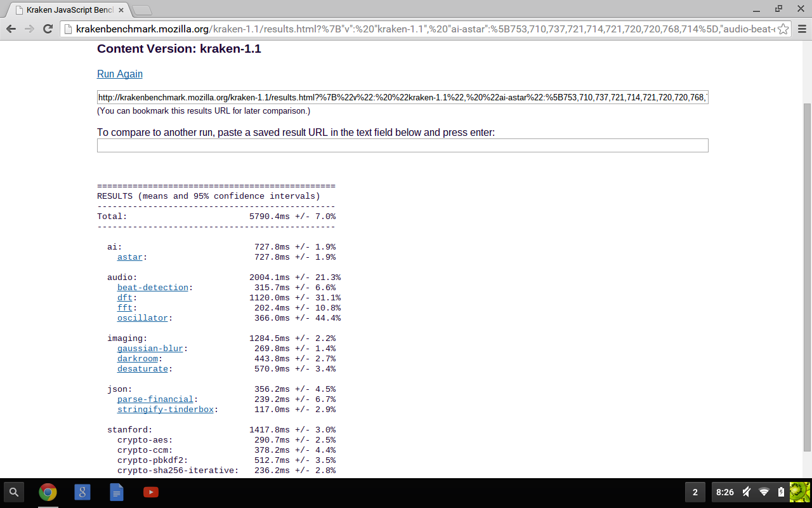Click the muted volume icon in the tray
Image resolution: width=812 pixels, height=508 pixels.
point(747,492)
